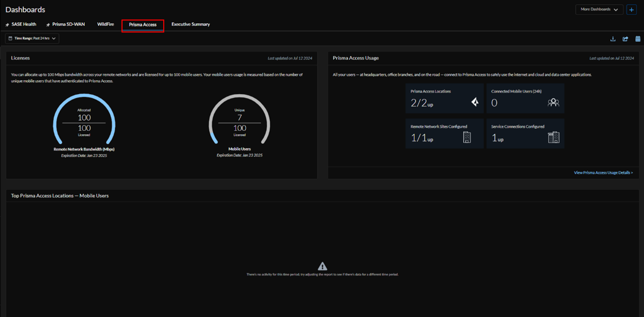Click the no activity warning triangle icon
This screenshot has height=317, width=644.
coord(322,266)
